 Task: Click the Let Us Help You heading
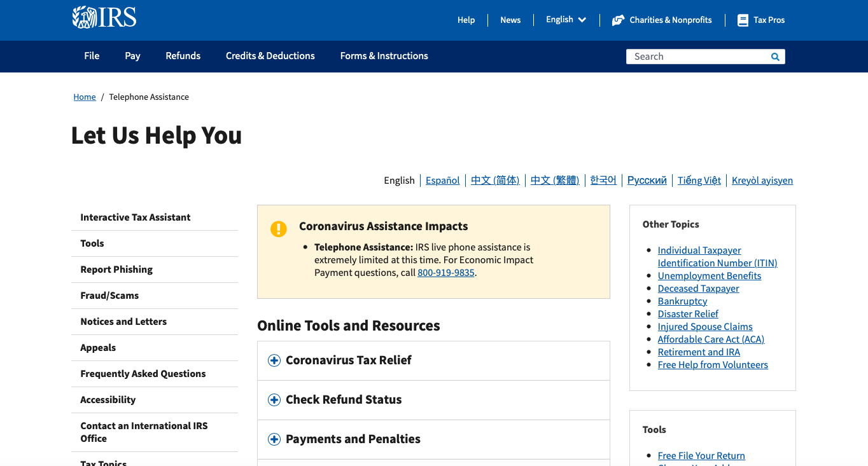(157, 135)
